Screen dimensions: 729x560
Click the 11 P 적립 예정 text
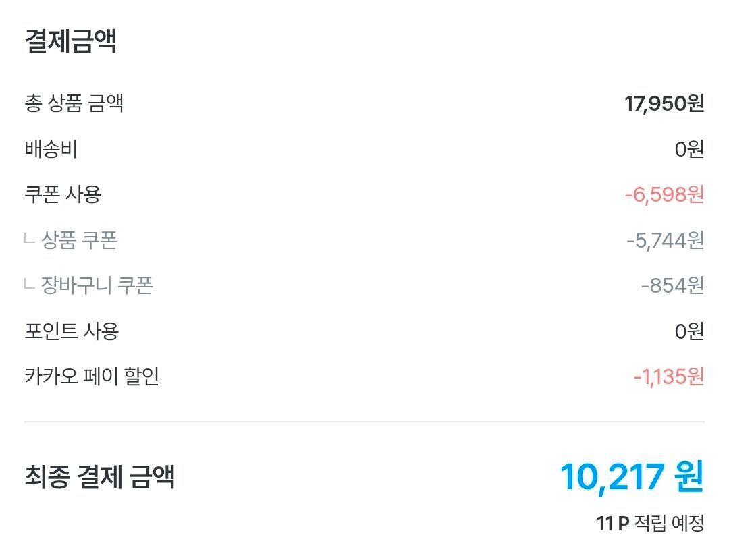point(651,524)
